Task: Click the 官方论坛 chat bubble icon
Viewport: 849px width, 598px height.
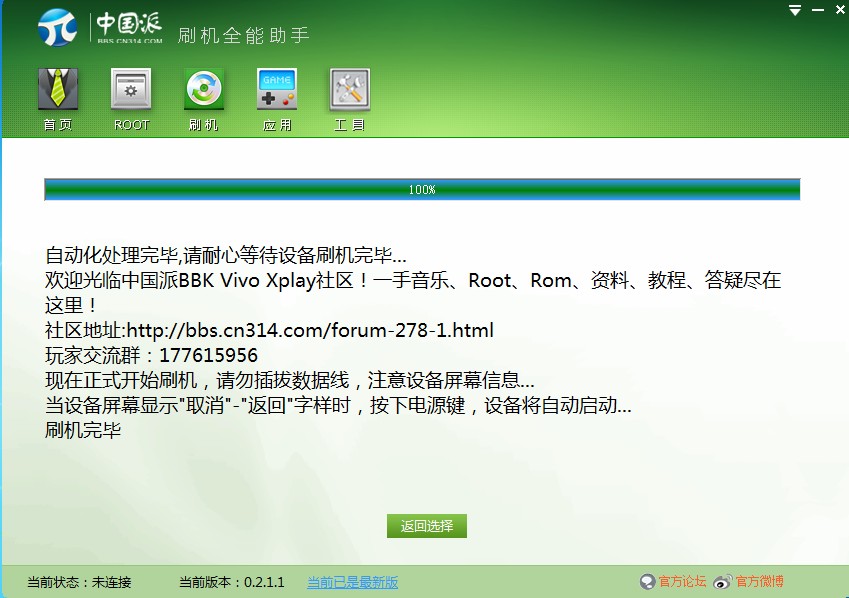Action: 648,582
